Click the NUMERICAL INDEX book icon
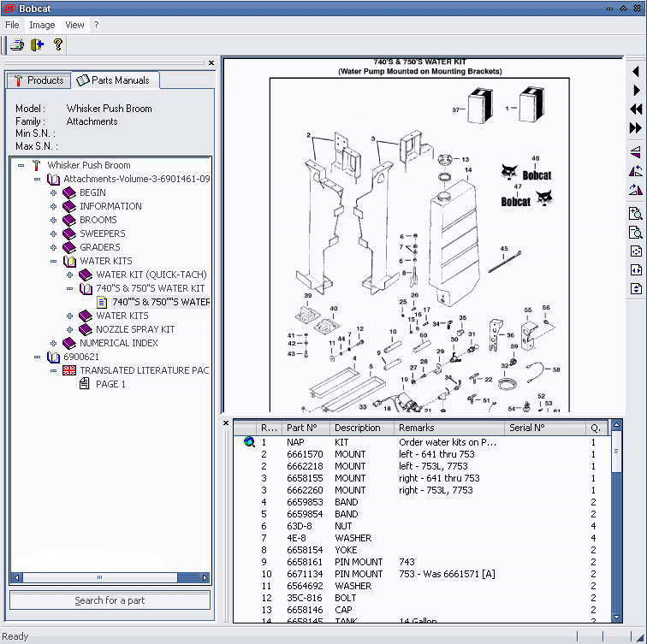The width and height of the screenshot is (647, 644). tap(69, 343)
